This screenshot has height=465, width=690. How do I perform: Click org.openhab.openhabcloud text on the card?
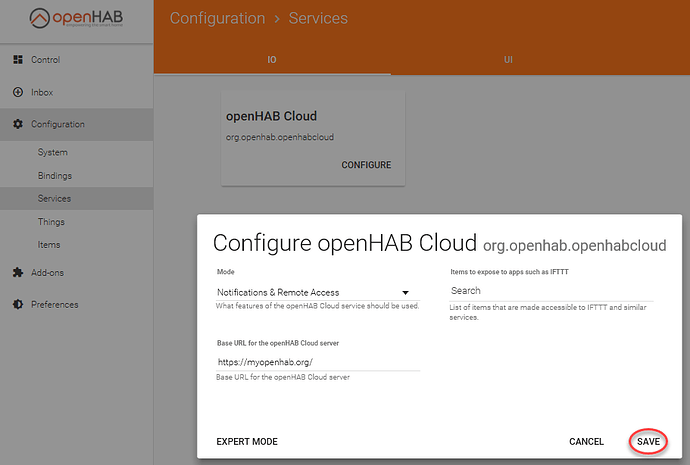(279, 137)
